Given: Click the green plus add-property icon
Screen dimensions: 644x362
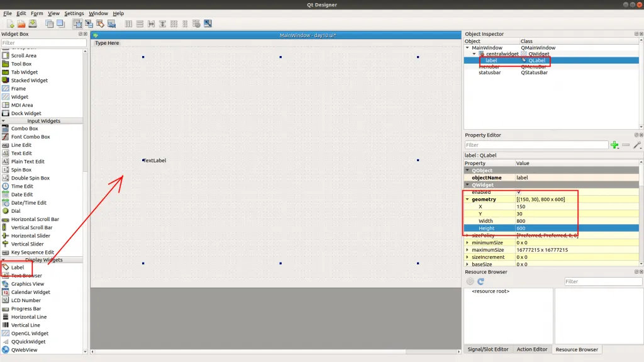Looking at the screenshot, I should coord(614,145).
